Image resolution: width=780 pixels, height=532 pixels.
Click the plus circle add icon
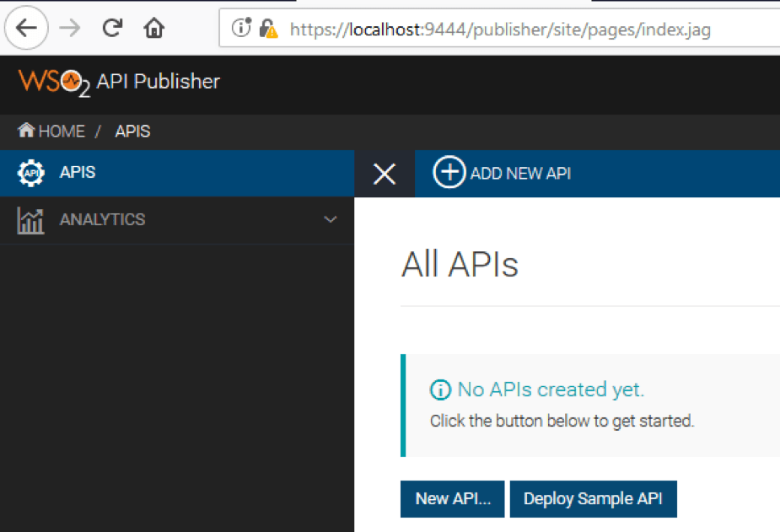tap(449, 173)
